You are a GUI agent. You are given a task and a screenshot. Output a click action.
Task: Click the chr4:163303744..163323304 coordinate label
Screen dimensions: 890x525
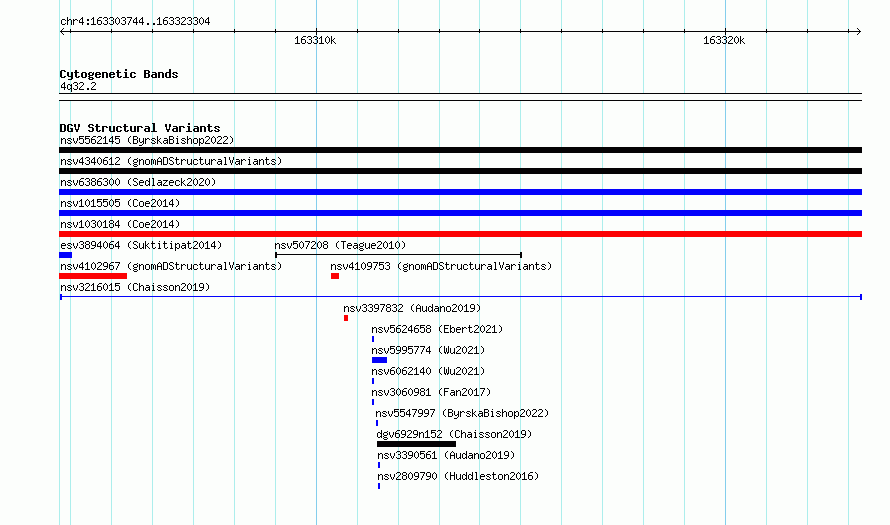pyautogui.click(x=135, y=22)
